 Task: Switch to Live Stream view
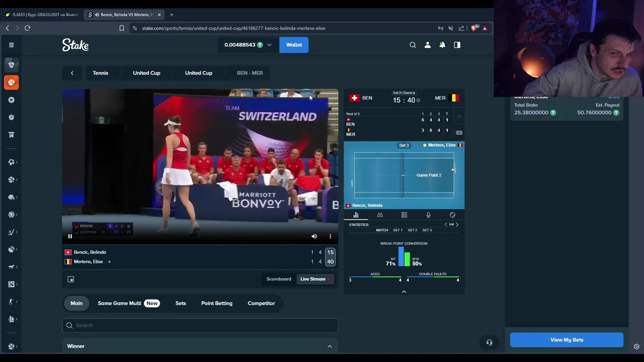[315, 279]
